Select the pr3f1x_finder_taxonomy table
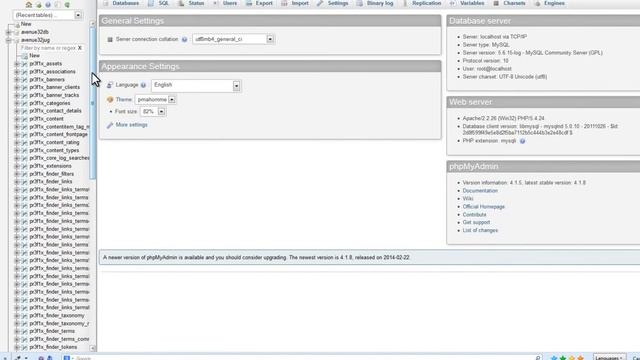 point(57,316)
